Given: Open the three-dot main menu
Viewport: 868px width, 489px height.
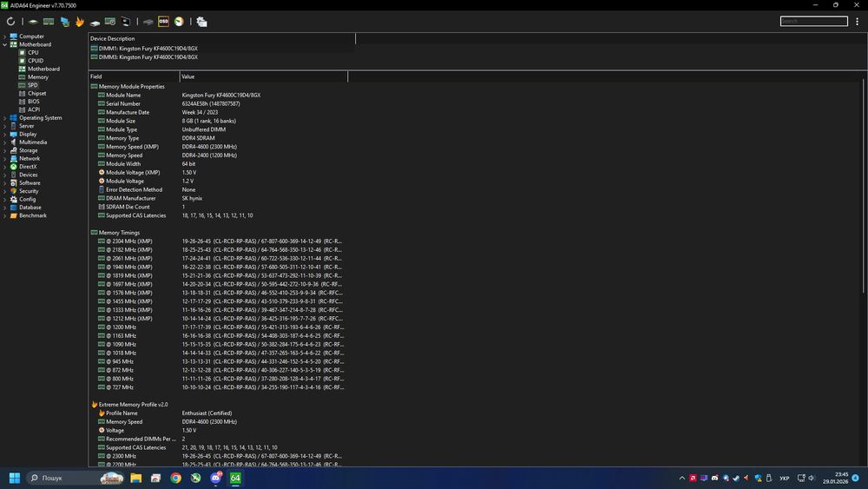Looking at the screenshot, I should click(x=857, y=22).
